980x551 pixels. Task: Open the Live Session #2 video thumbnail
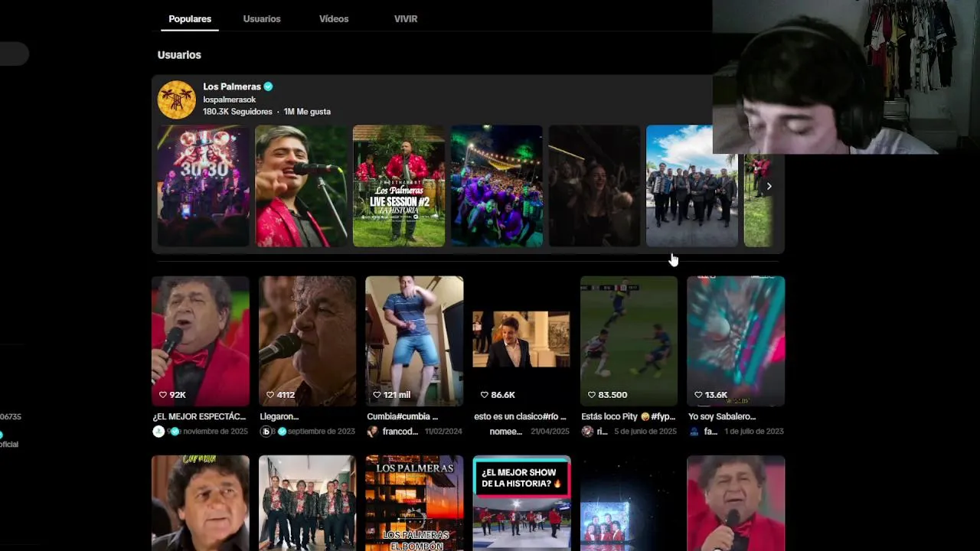point(399,186)
